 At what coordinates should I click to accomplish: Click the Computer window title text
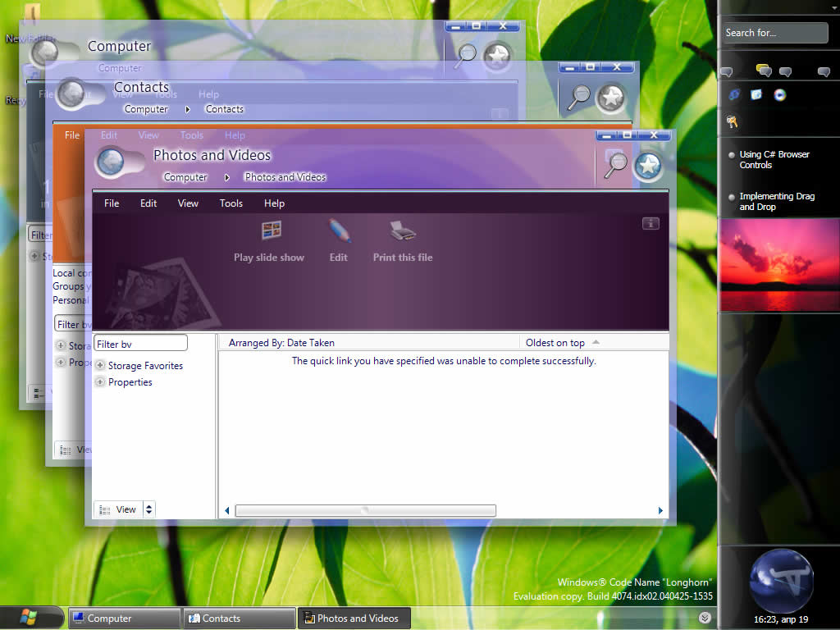coord(120,46)
